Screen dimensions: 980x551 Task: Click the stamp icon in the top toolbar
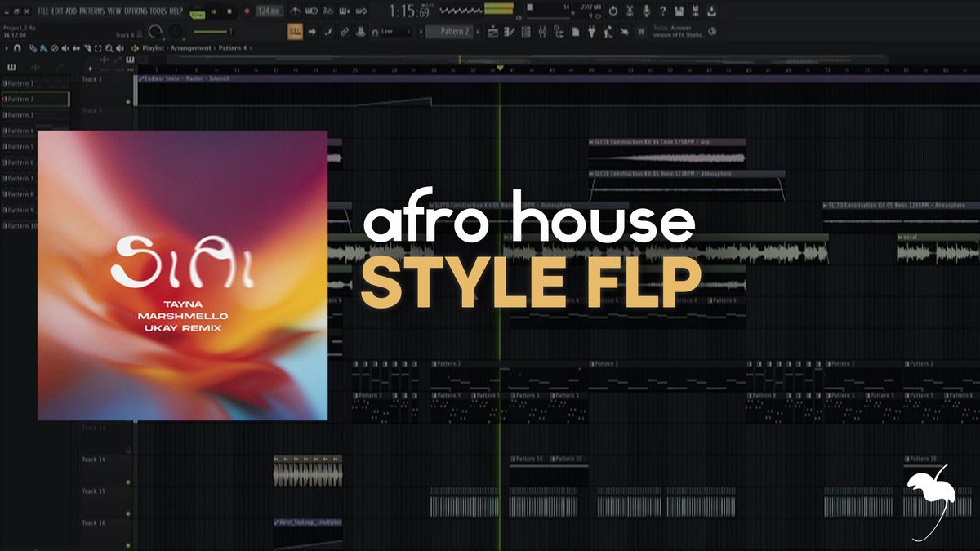click(361, 31)
